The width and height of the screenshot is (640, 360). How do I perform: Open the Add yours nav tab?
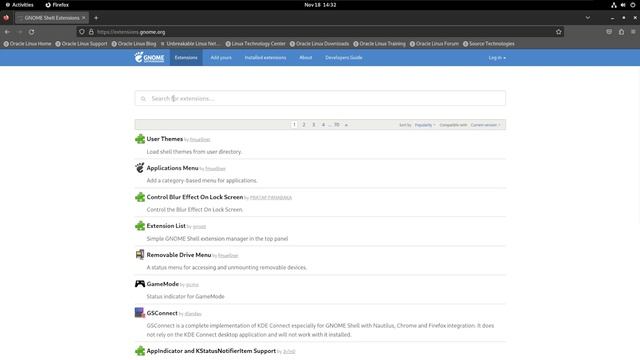click(221, 58)
